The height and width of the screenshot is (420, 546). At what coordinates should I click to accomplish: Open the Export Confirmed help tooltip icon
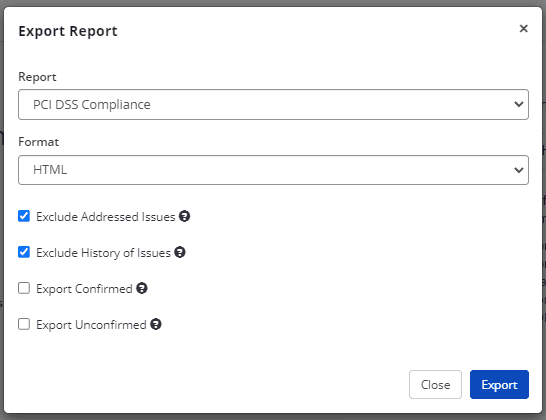point(142,288)
